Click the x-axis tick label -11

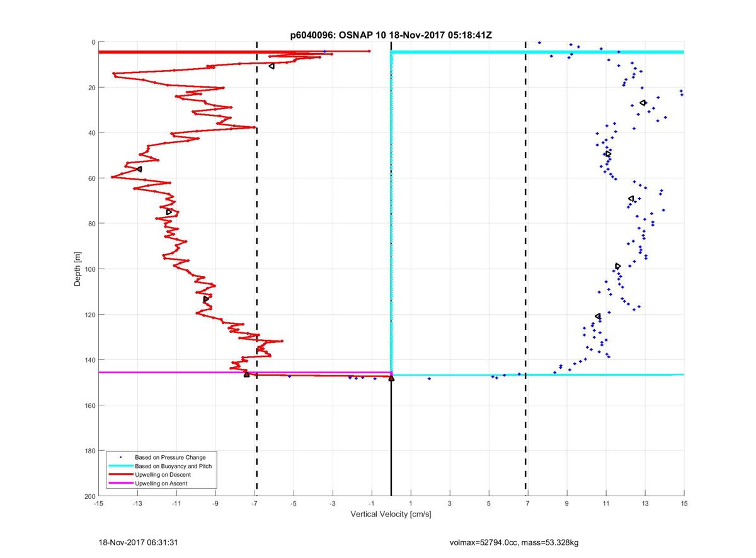pos(176,503)
